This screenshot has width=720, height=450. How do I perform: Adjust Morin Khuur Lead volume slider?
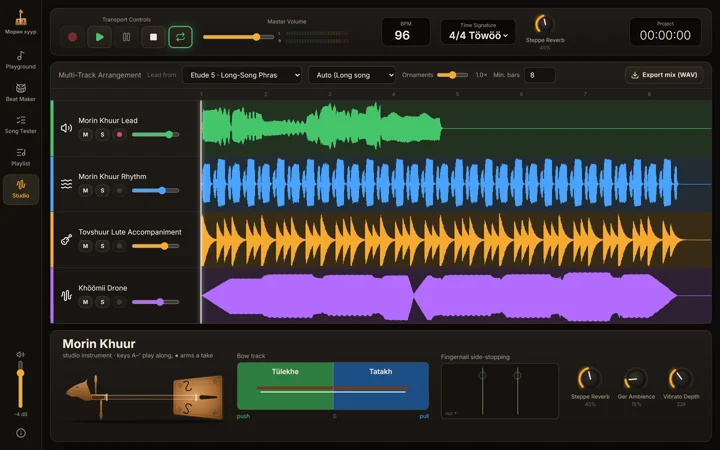point(155,135)
